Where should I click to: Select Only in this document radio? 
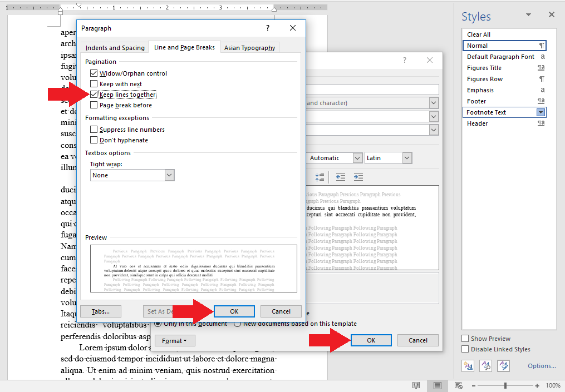point(158,324)
